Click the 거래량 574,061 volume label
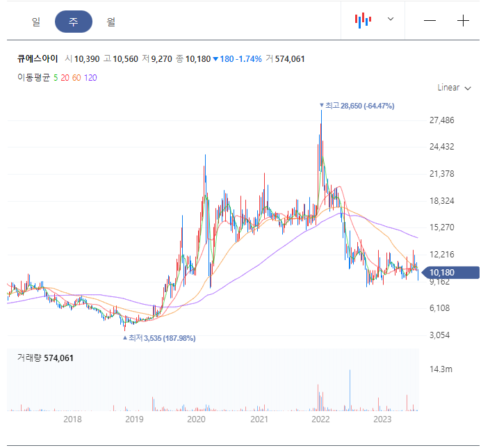 click(45, 358)
